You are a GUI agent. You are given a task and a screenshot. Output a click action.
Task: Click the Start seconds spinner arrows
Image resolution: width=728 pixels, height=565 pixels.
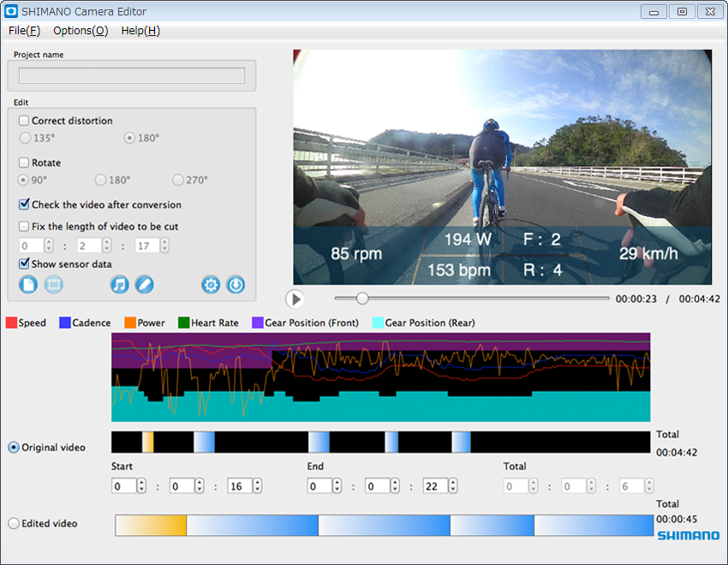click(x=258, y=485)
